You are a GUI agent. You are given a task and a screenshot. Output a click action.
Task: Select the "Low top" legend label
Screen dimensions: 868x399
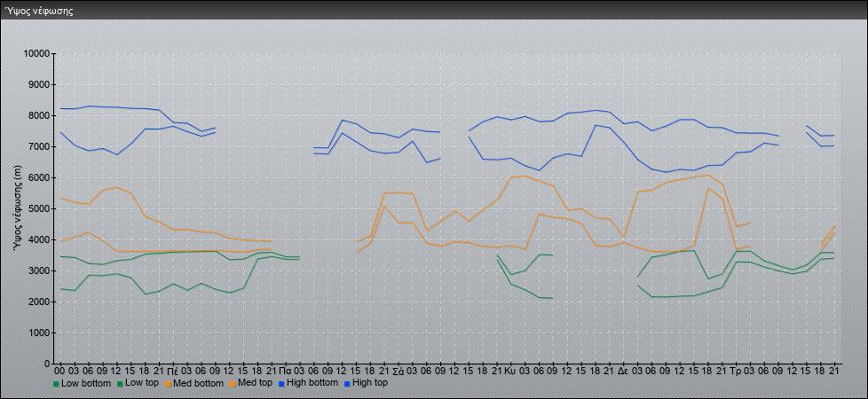coord(142,382)
